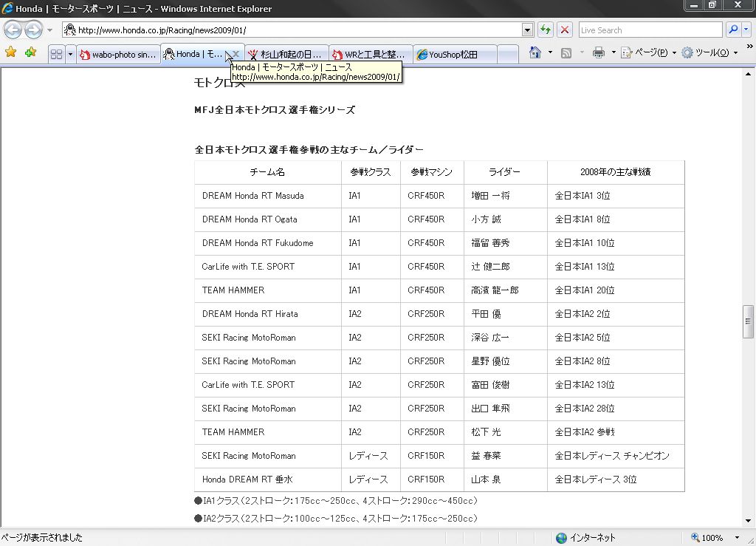Open a new blank tab

(507, 54)
